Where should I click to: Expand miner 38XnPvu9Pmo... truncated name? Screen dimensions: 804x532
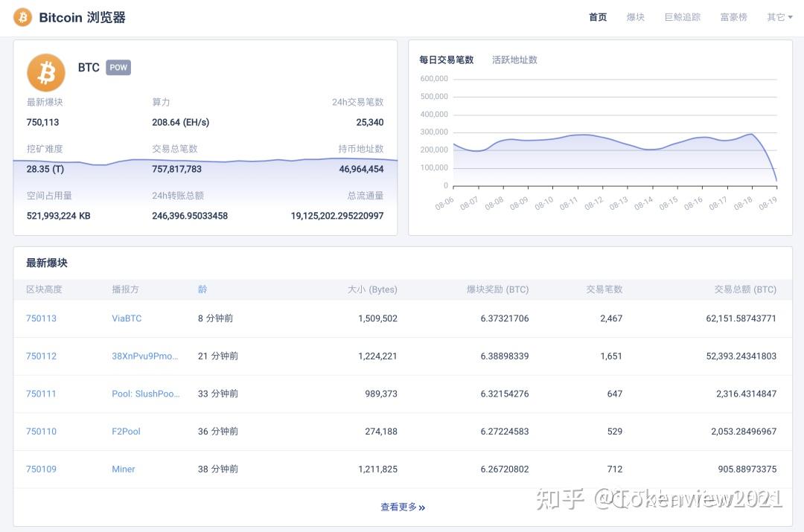click(146, 356)
